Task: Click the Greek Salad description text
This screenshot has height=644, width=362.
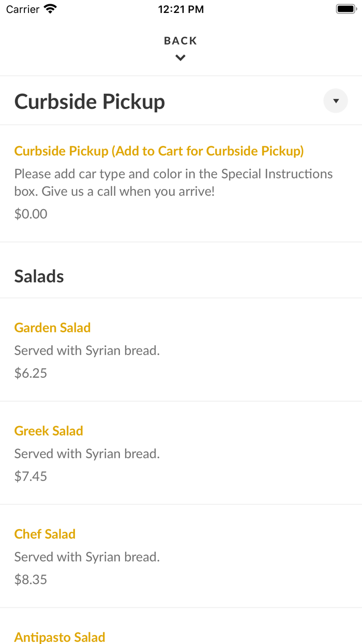Action: [87, 453]
